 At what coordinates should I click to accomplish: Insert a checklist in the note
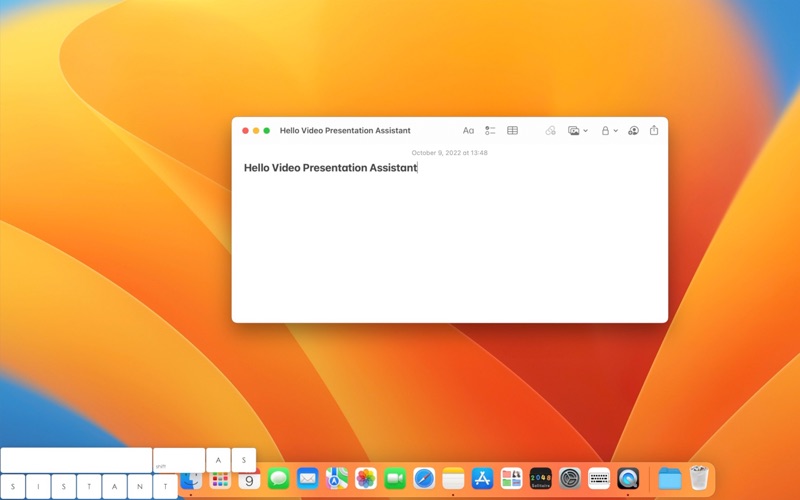(490, 131)
